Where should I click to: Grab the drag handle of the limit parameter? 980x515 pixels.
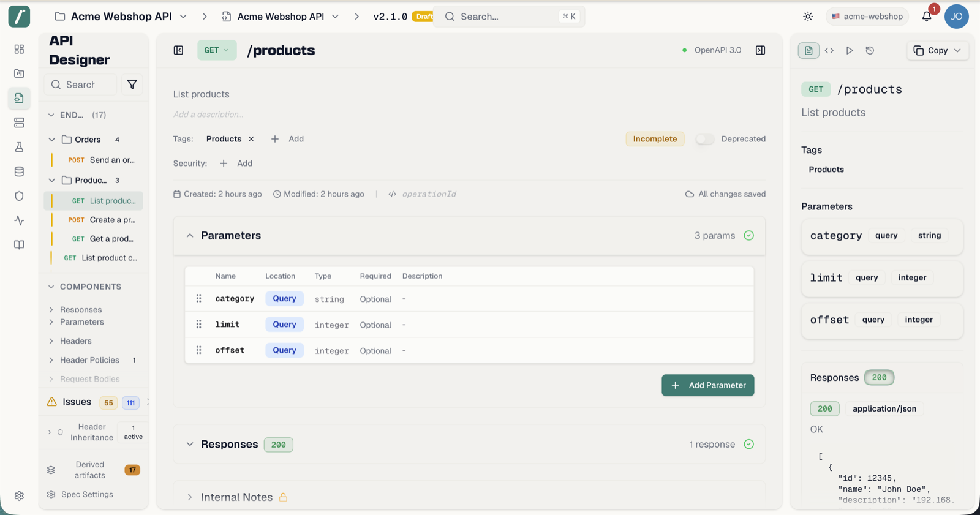tap(198, 324)
